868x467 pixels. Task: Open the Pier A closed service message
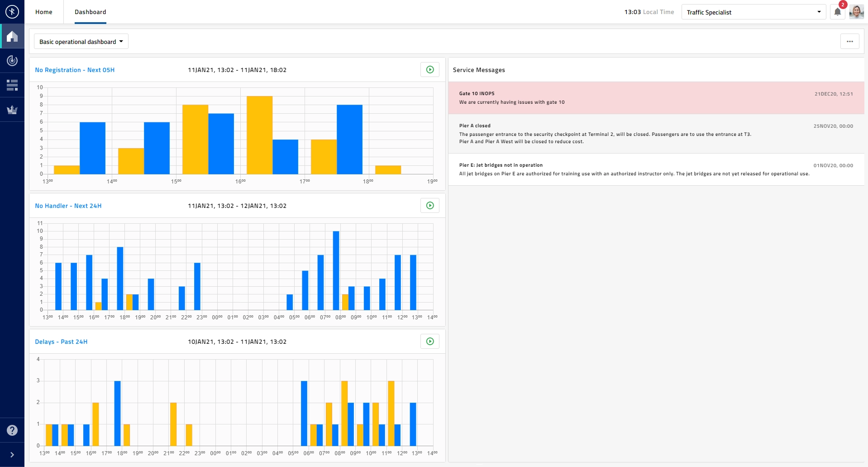(x=656, y=134)
